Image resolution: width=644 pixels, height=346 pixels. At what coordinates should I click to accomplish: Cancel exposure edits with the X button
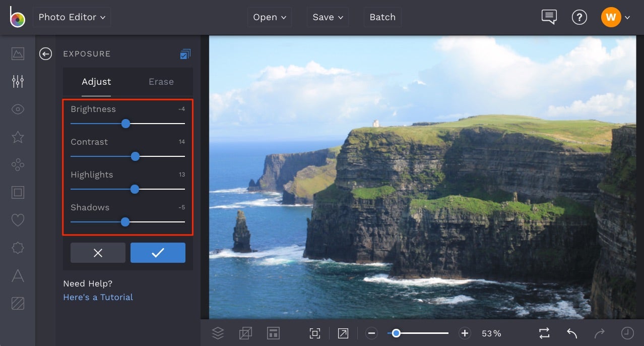pyautogui.click(x=98, y=252)
